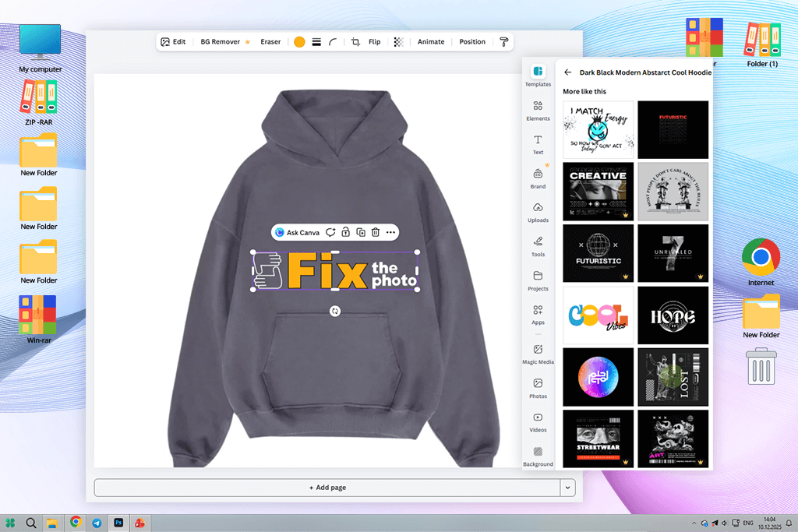Select the ZIP-RAR desktop icon
798x532 pixels.
(39, 104)
